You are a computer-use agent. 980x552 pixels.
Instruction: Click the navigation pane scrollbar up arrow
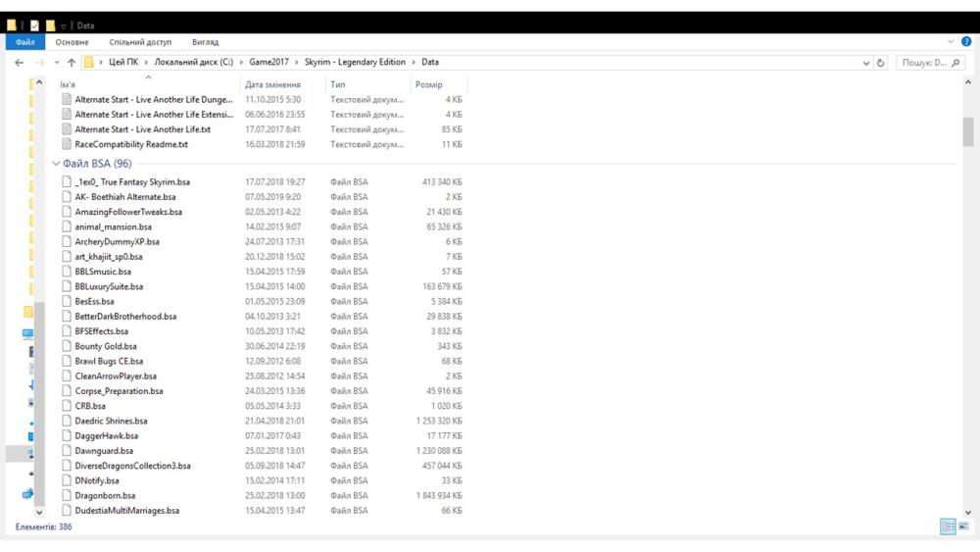click(x=39, y=82)
